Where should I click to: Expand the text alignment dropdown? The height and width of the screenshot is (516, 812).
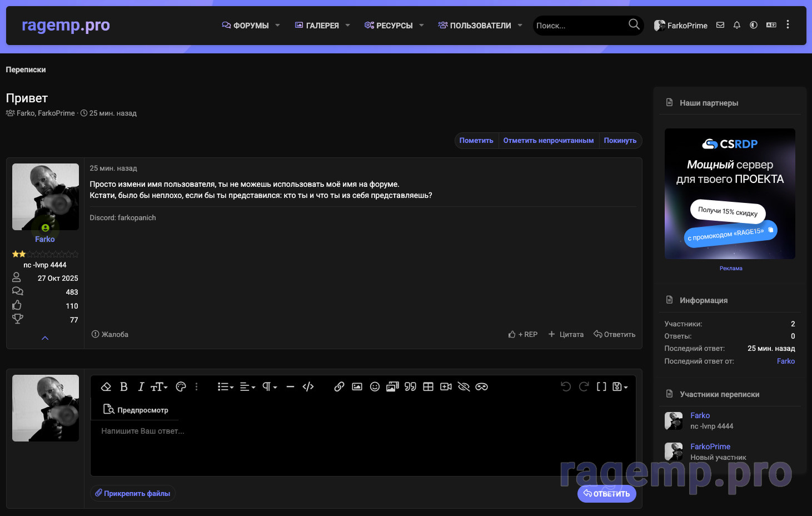[247, 386]
